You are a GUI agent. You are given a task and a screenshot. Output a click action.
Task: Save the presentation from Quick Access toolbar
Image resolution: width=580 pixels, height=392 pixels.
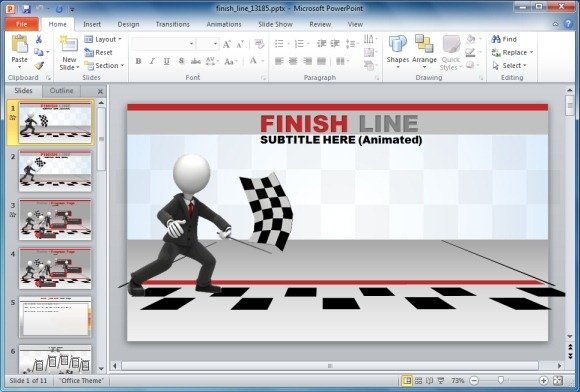coord(26,9)
